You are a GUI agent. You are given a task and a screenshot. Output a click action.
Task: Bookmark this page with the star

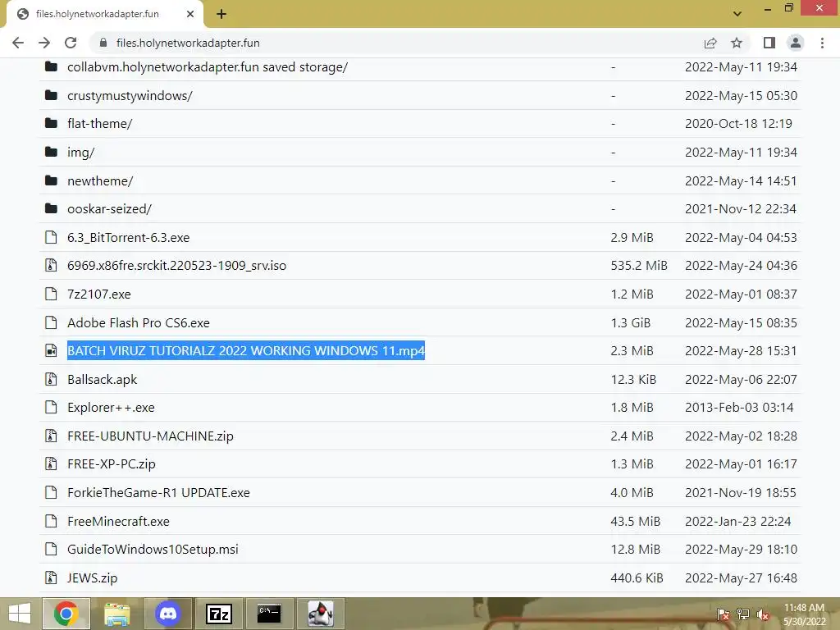pos(737,43)
